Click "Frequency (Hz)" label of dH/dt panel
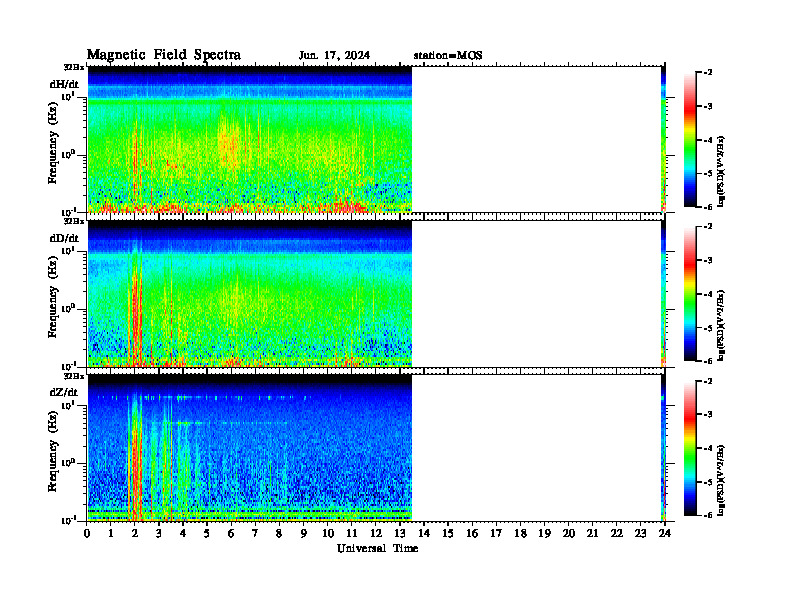Image resolution: width=792 pixels, height=612 pixels. 53,142
